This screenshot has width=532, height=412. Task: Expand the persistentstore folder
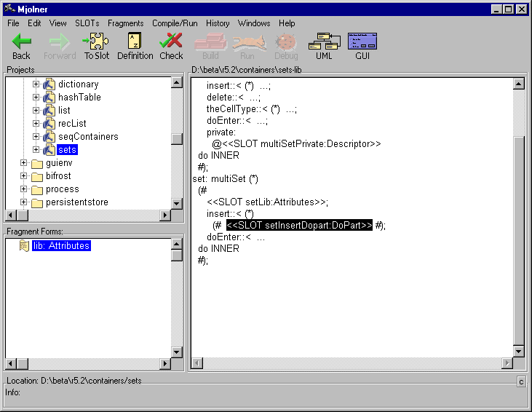pos(24,202)
